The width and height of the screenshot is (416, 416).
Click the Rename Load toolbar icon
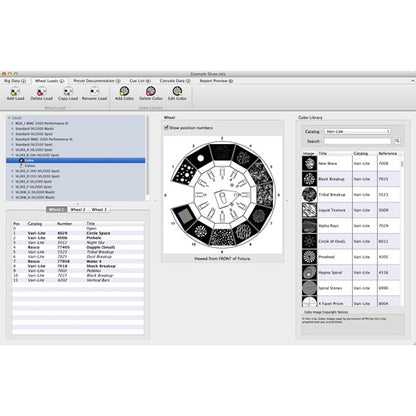click(x=94, y=91)
